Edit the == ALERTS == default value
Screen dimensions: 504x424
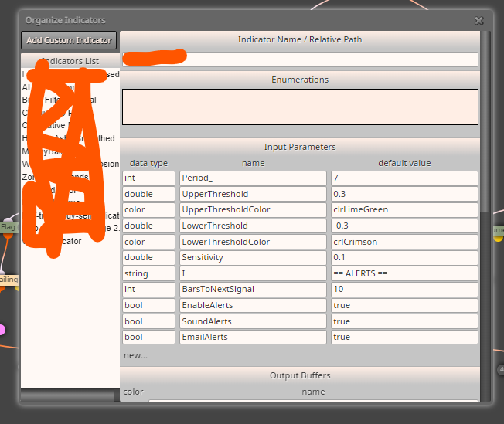(x=404, y=273)
